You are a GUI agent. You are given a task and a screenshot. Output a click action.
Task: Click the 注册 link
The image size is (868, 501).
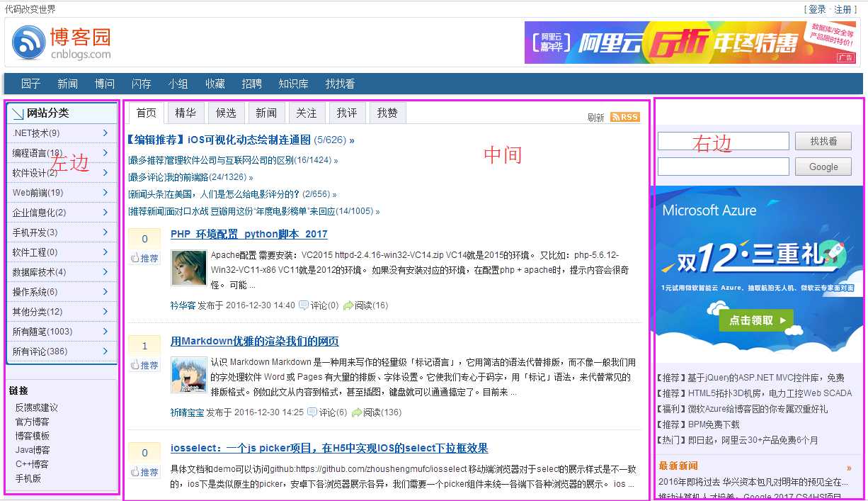[x=843, y=9]
